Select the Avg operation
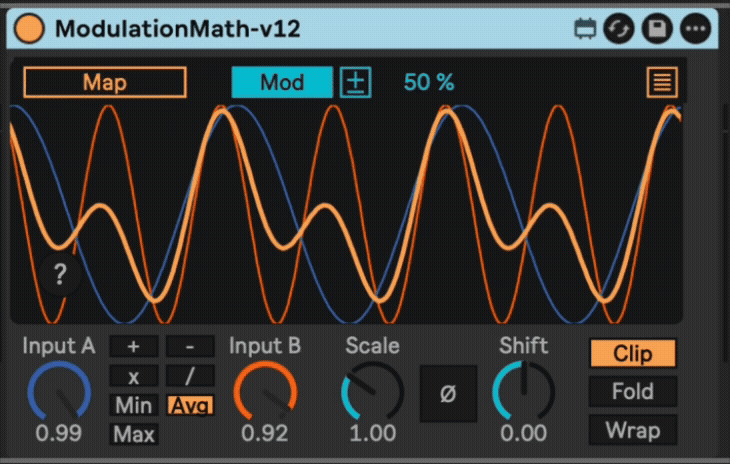730x464 pixels. click(190, 405)
